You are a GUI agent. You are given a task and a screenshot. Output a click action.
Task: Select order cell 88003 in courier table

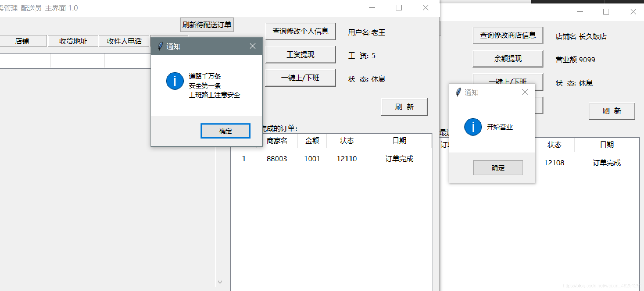pos(277,159)
